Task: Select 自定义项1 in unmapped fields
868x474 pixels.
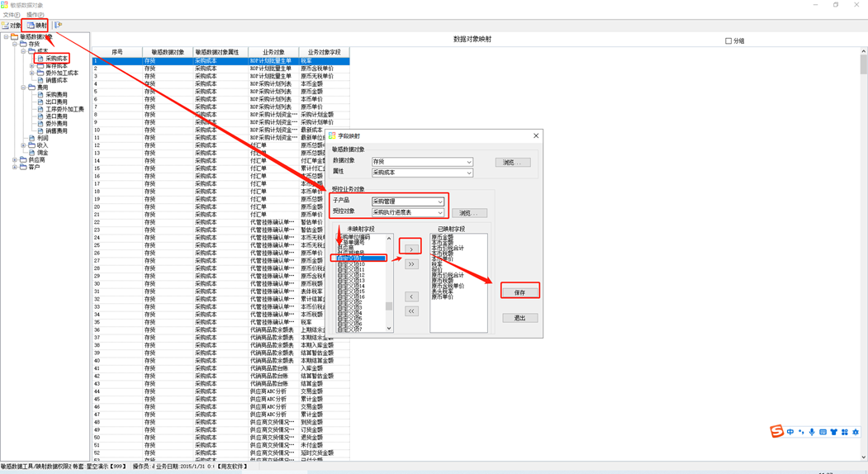Action: pos(360,258)
